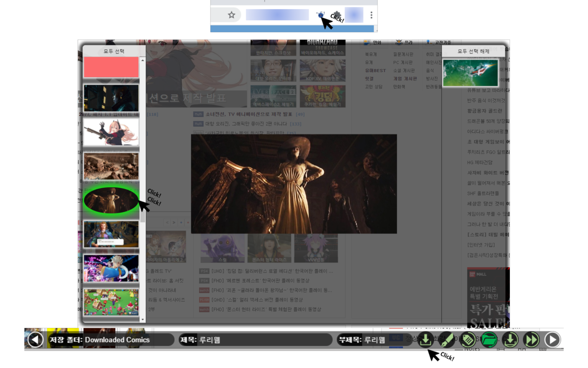Click the right arrow at bottom bar end
The width and height of the screenshot is (588, 368).
coord(552,340)
